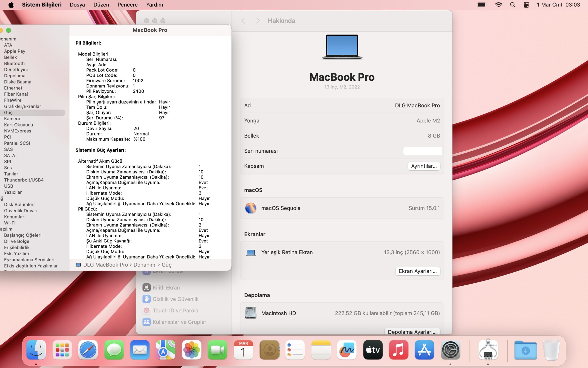Click Wi-Fi status icon in menu bar
Viewport: 588px width, 368px height.
pyautogui.click(x=498, y=5)
